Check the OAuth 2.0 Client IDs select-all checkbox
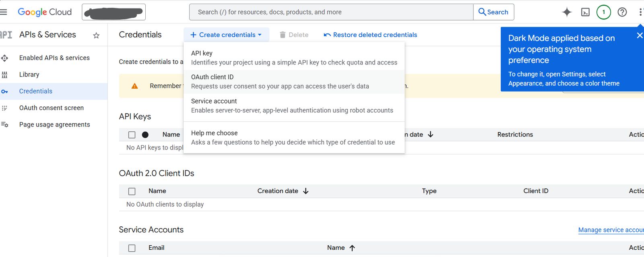644x257 pixels. pos(132,191)
